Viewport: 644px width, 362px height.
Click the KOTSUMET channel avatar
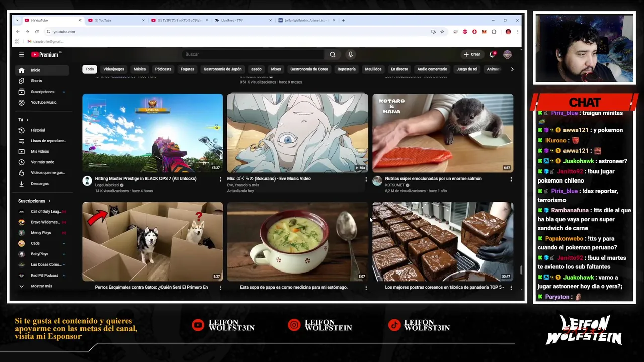coord(377,181)
